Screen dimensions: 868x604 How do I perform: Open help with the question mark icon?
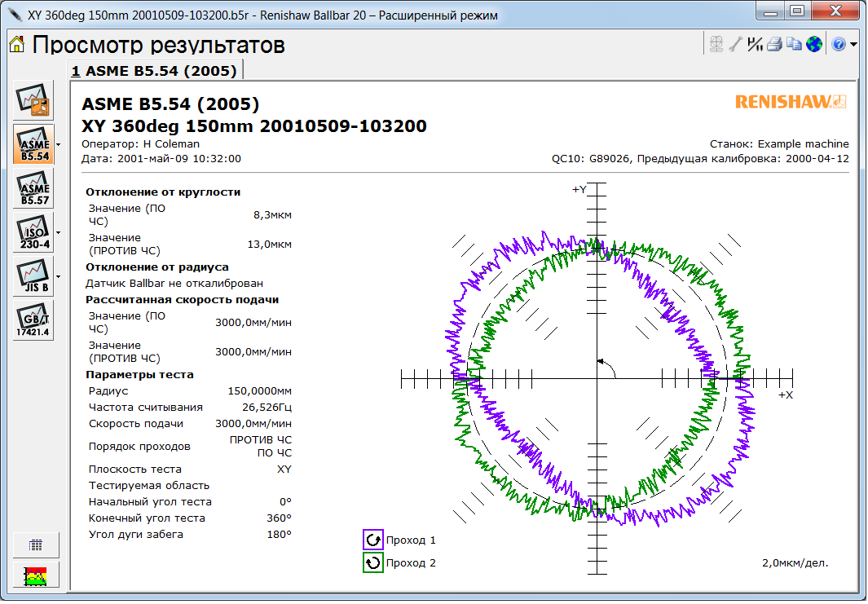pos(838,45)
